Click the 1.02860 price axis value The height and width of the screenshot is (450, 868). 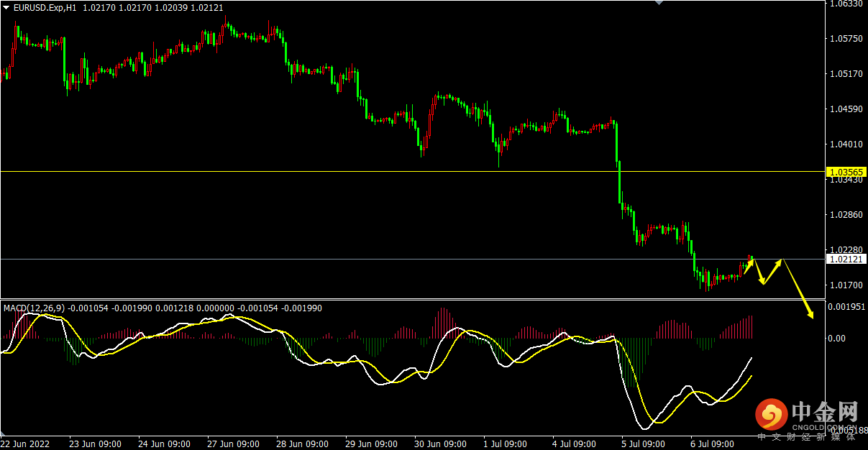tap(846, 214)
